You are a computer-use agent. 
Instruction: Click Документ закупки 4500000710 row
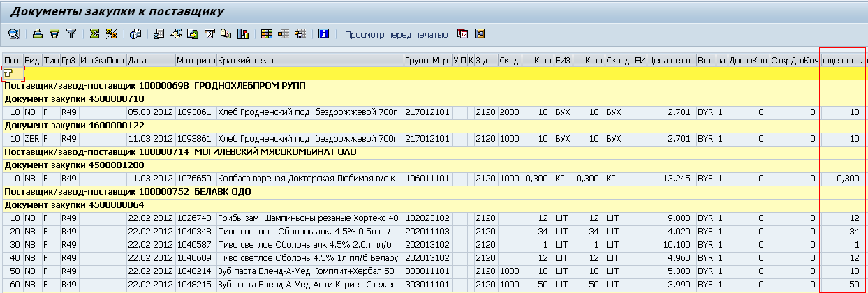[434, 99]
